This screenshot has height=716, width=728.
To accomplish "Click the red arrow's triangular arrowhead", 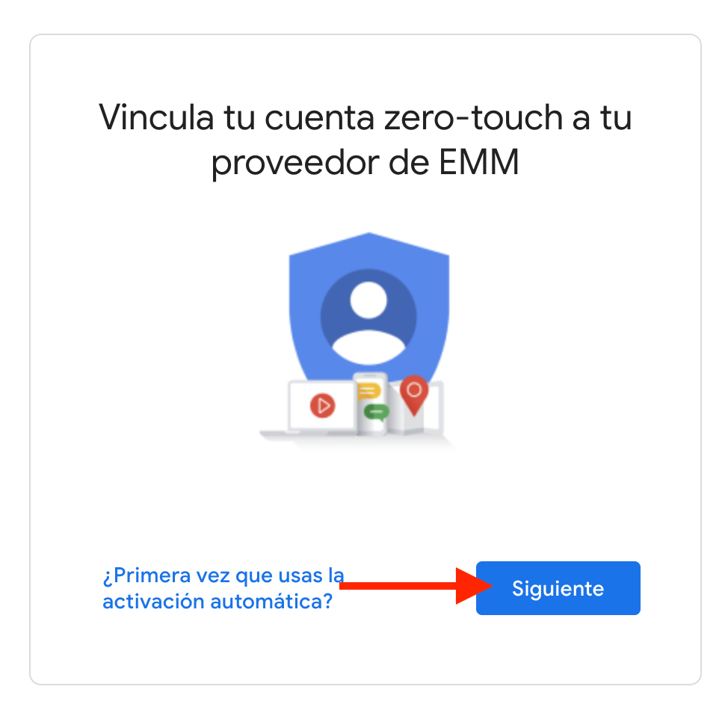I will point(474,586).
